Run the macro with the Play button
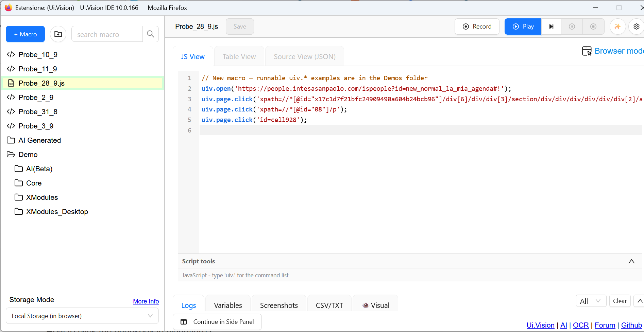 [x=523, y=27]
